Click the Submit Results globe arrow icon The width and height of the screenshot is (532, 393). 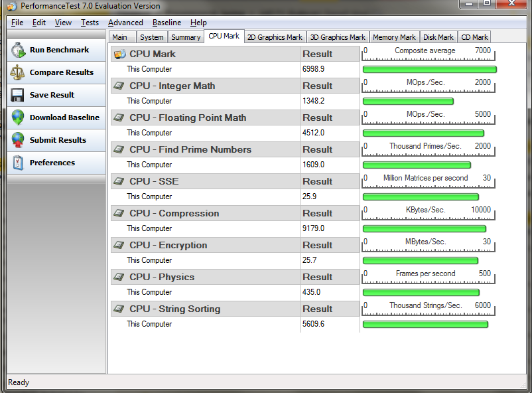point(18,140)
